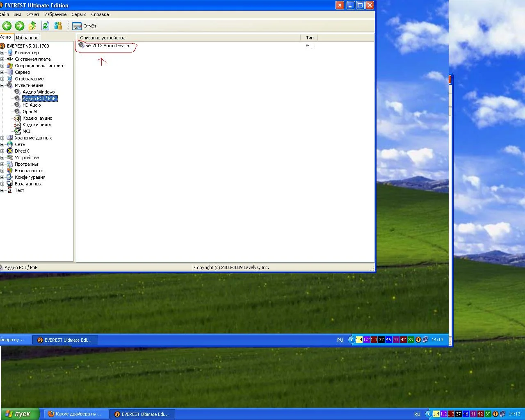Expand the Сервер tree node
The height and width of the screenshot is (420, 525).
(x=2, y=72)
